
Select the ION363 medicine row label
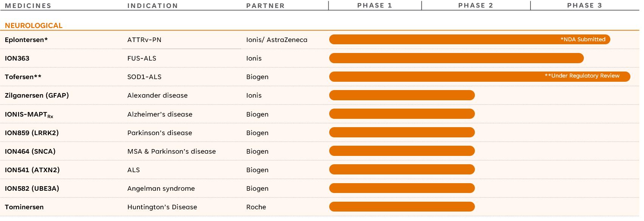17,58
